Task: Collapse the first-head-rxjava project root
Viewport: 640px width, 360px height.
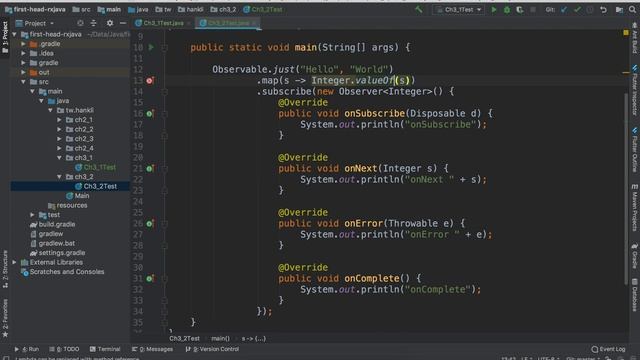Action: 15,34
